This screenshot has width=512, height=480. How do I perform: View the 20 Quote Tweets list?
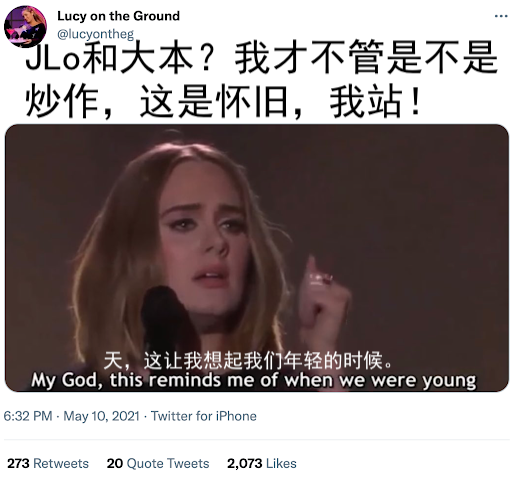point(158,463)
